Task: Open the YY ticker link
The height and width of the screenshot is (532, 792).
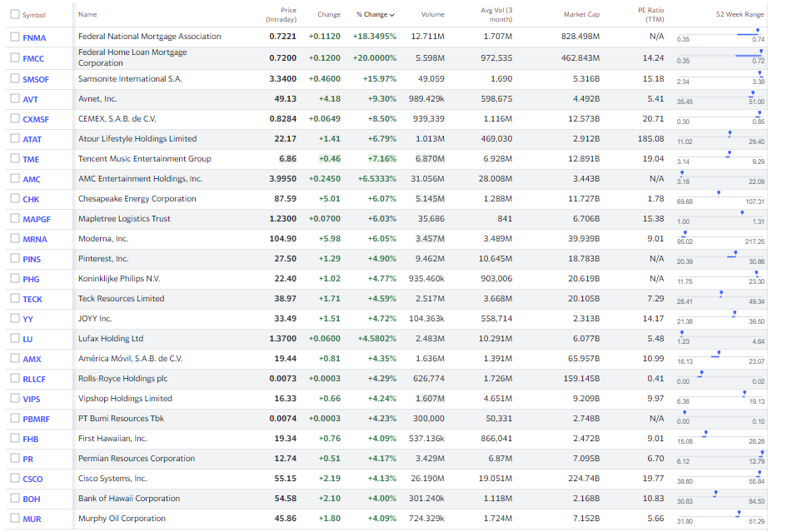Action: [x=27, y=319]
